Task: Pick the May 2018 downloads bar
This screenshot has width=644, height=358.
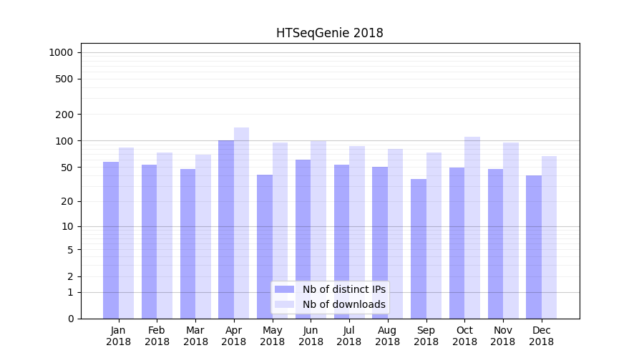Action: click(280, 231)
